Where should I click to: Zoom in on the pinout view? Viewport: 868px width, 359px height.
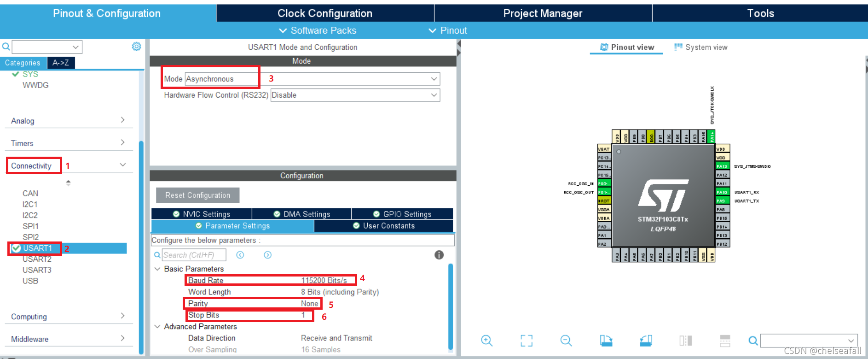487,341
